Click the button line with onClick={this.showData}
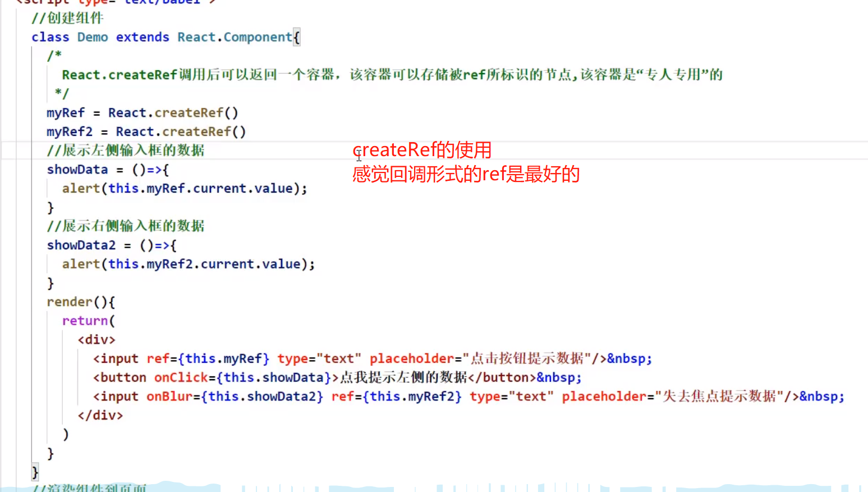 (337, 377)
